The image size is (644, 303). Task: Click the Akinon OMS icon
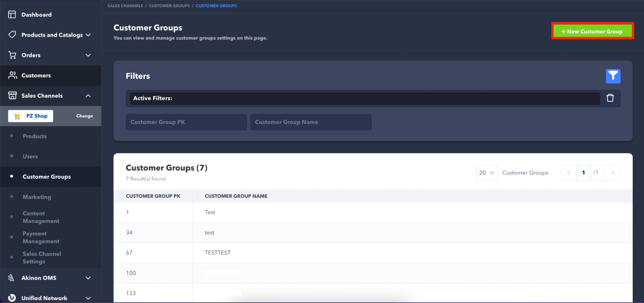(12, 278)
